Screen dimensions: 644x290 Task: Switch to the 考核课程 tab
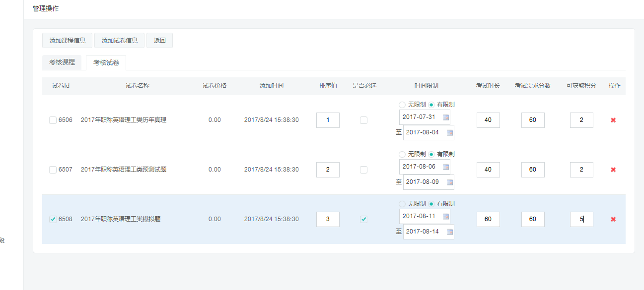pos(62,62)
